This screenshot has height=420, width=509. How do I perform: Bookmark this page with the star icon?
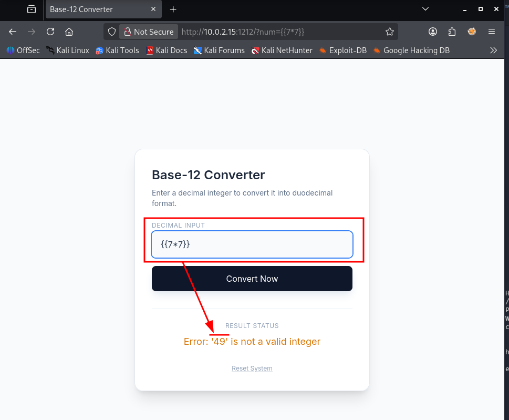point(390,32)
